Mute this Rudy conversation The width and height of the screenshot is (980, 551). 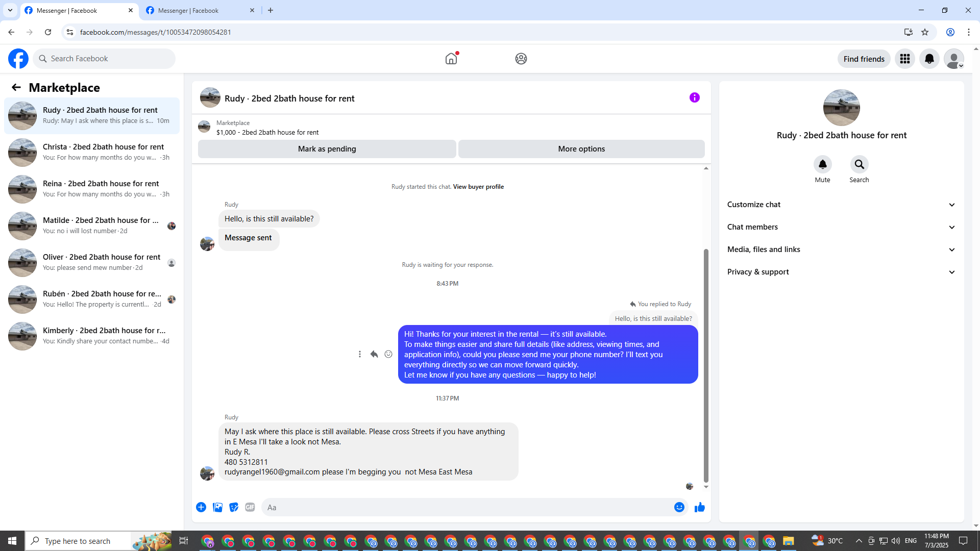click(822, 165)
